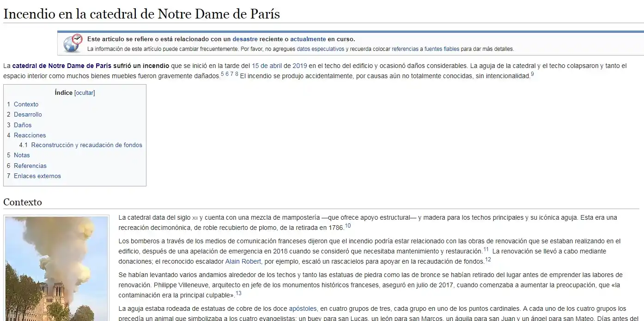The image size is (644, 321).
Task: Click 'Notas' in the table of contents
Action: (21, 155)
